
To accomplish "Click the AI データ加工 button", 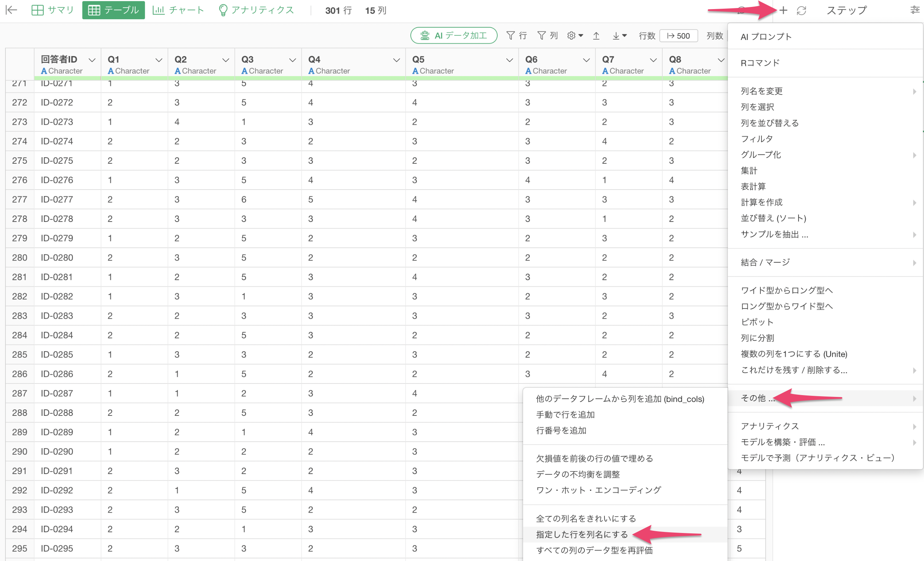I will tap(454, 36).
